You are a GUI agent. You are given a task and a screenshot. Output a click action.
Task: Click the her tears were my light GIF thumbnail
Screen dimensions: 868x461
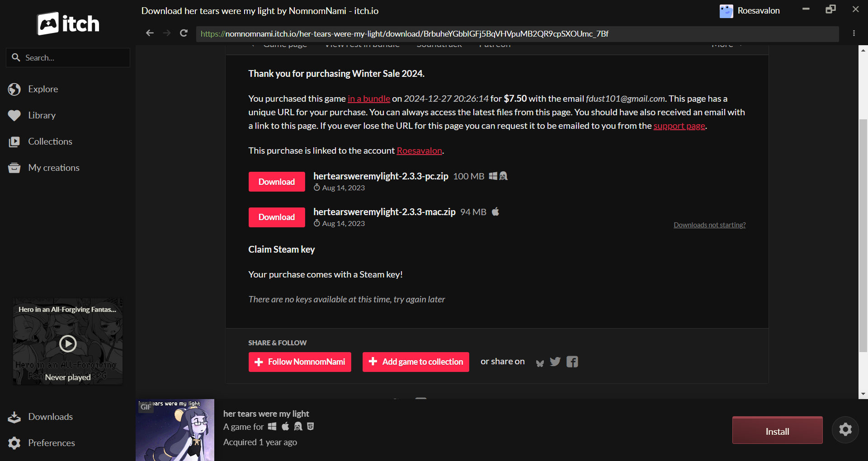(175, 430)
